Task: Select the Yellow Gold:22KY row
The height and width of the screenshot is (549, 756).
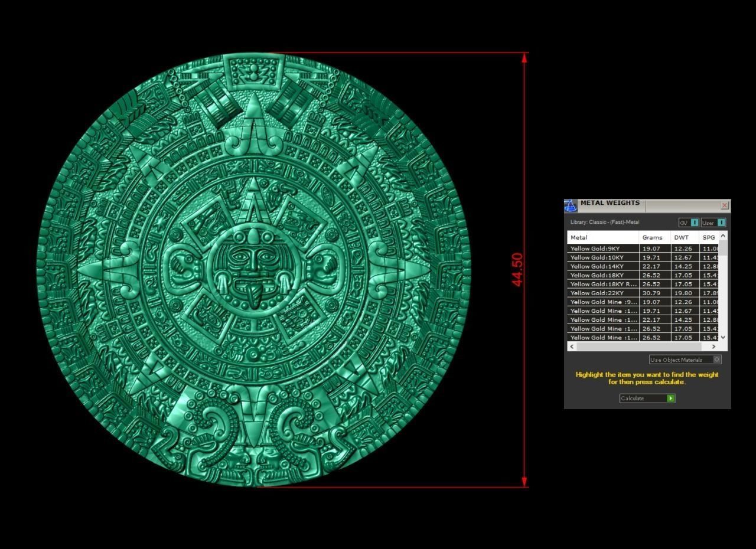Action: pos(643,293)
